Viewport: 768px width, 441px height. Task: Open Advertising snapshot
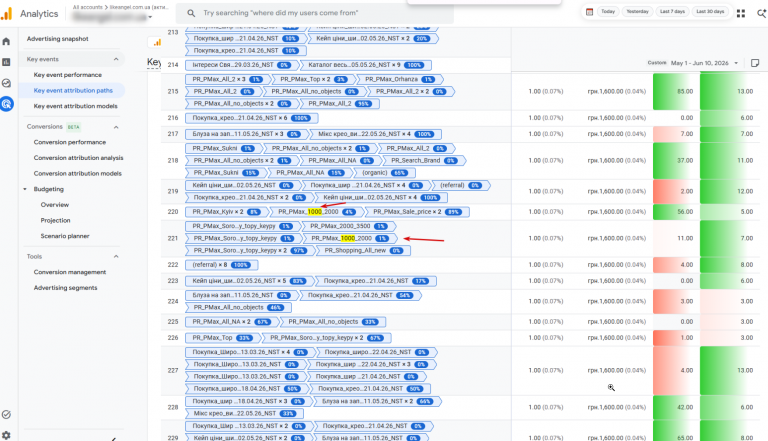[58, 39]
